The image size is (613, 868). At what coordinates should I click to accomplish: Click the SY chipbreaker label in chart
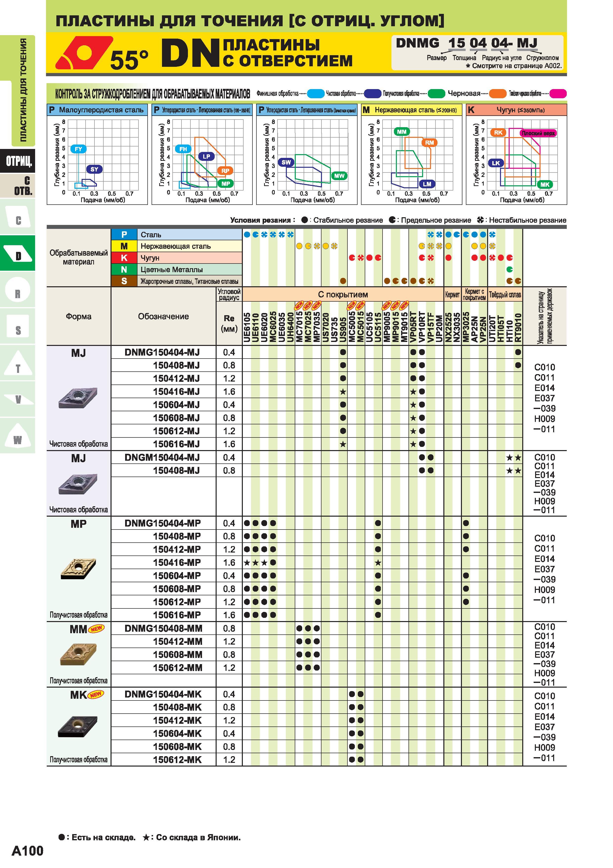click(94, 169)
